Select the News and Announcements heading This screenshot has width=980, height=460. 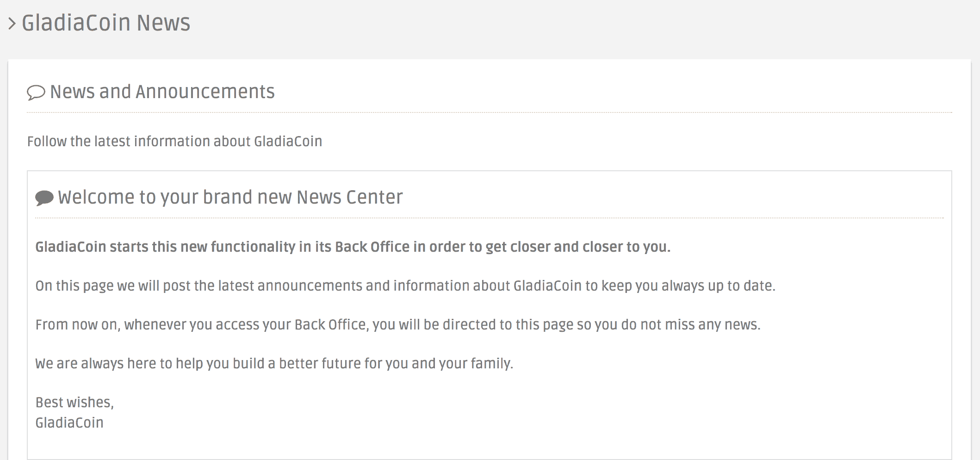[x=162, y=92]
